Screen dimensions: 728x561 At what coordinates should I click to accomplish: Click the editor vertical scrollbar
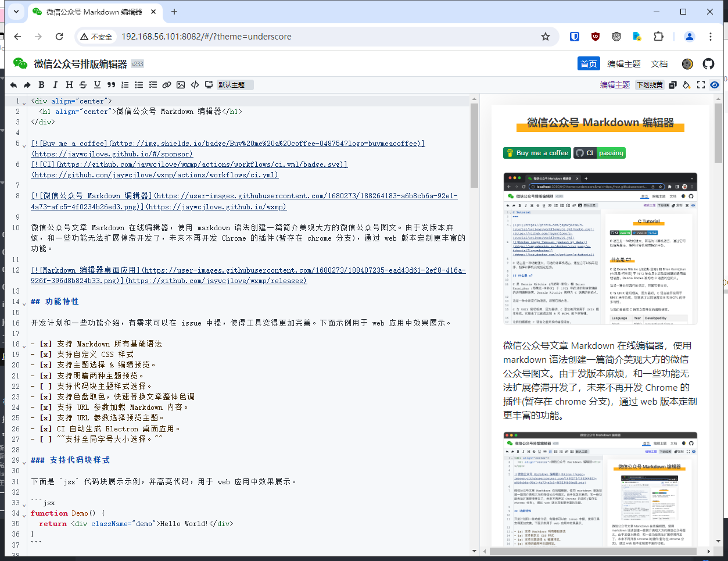(x=474, y=145)
